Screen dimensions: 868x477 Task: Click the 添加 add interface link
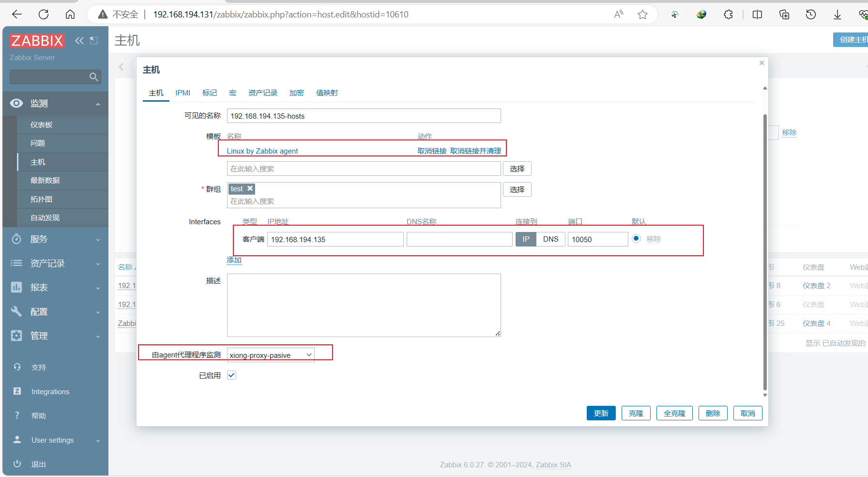pyautogui.click(x=234, y=260)
